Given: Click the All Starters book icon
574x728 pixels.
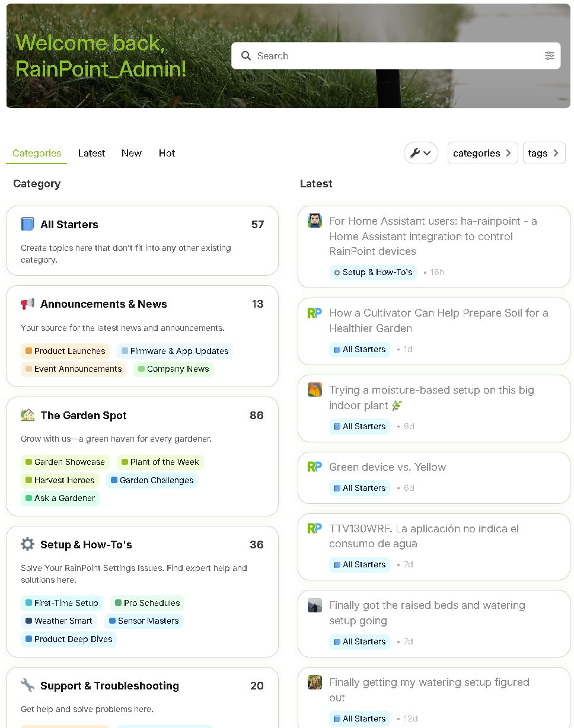Looking at the screenshot, I should click(27, 224).
